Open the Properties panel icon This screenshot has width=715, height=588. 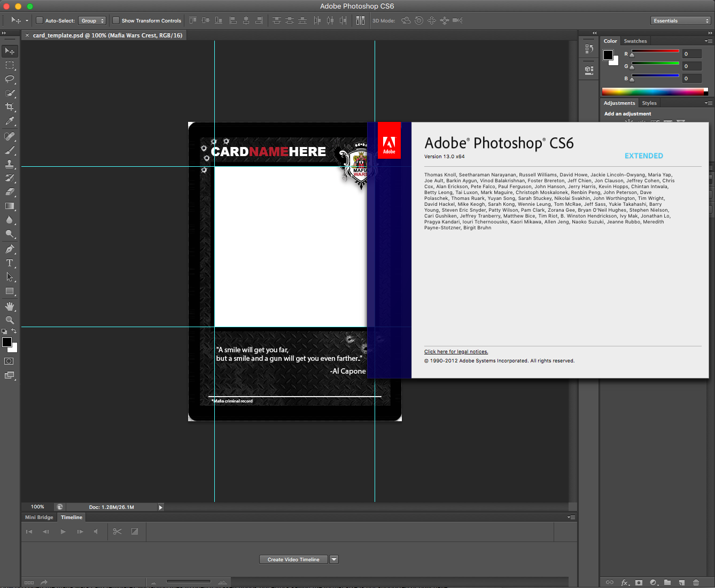click(x=589, y=69)
